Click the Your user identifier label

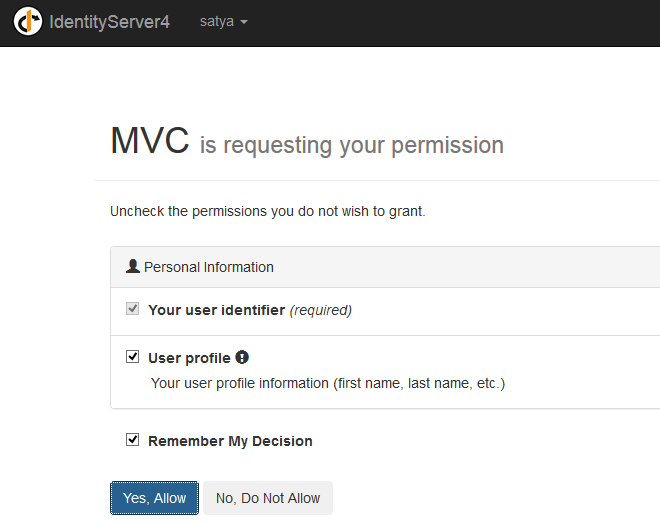pos(216,310)
